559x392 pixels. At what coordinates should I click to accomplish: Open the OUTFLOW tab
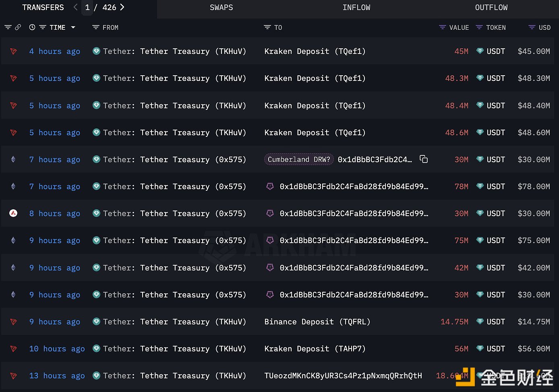[491, 8]
